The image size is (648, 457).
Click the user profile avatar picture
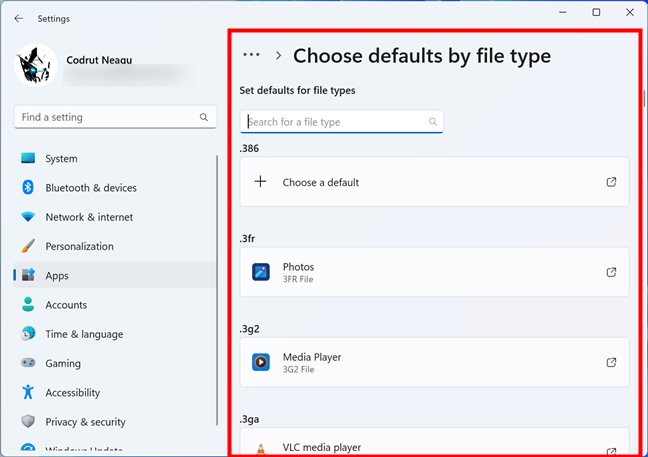point(36,66)
